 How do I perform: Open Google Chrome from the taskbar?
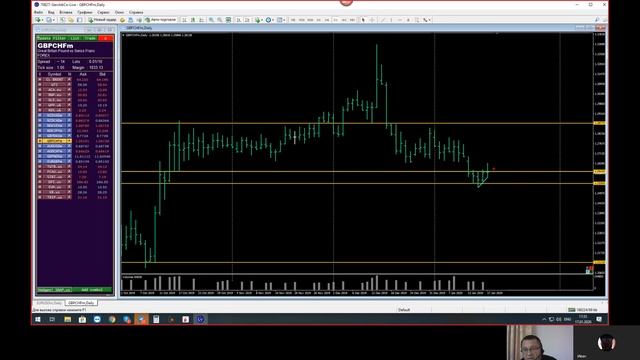pos(112,319)
